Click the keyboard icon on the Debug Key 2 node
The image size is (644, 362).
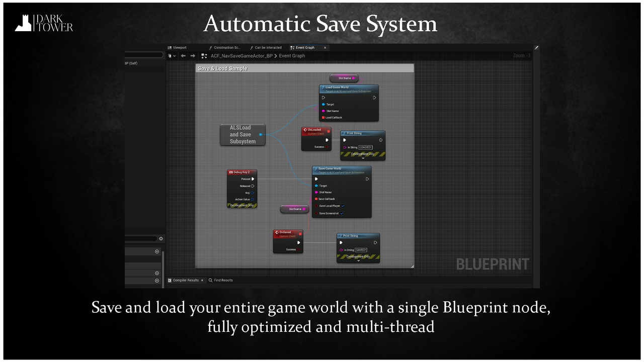point(231,172)
